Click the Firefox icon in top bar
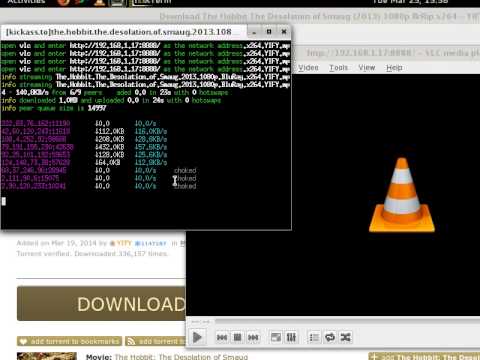The height and width of the screenshot is (360, 480). click(x=63, y=2)
